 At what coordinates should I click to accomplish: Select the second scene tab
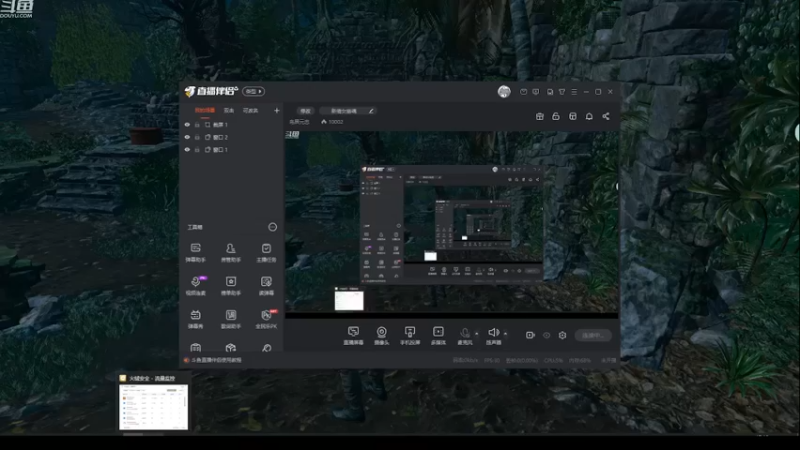(229, 110)
